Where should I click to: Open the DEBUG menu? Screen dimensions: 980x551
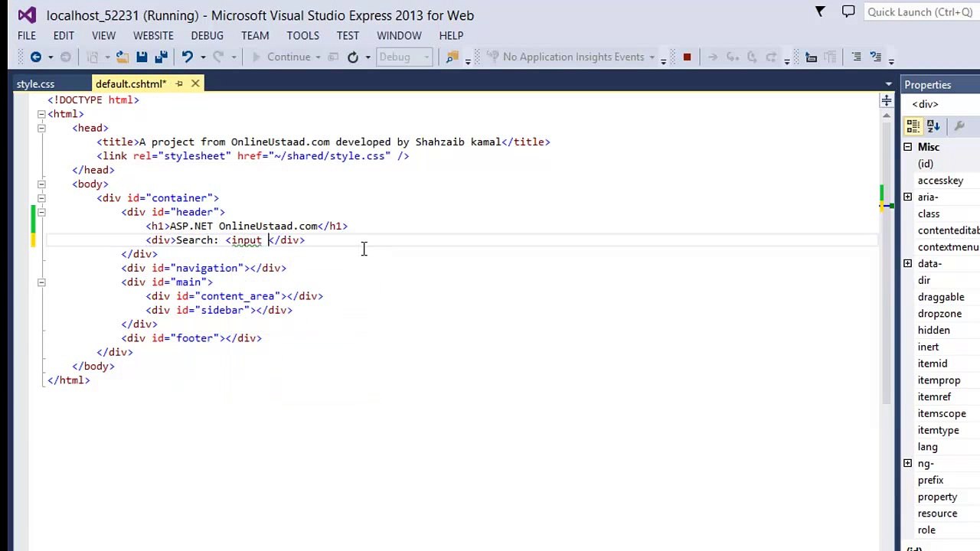(207, 35)
